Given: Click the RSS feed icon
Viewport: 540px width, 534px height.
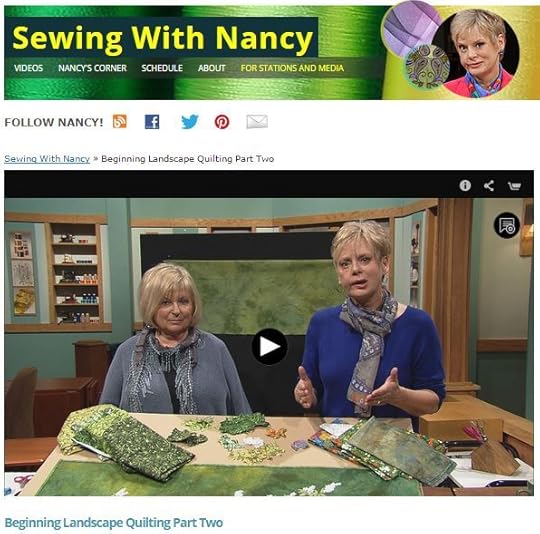Looking at the screenshot, I should 120,122.
